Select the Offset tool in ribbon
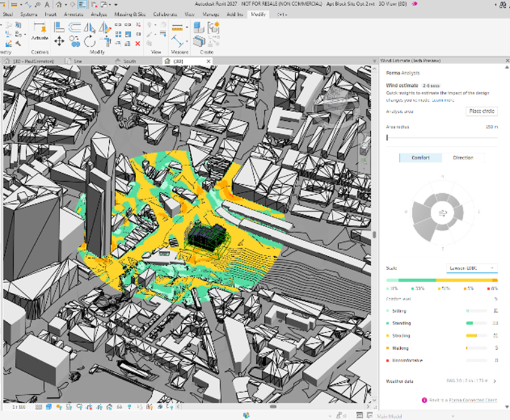Screen dimensions: 510x420 75,27
